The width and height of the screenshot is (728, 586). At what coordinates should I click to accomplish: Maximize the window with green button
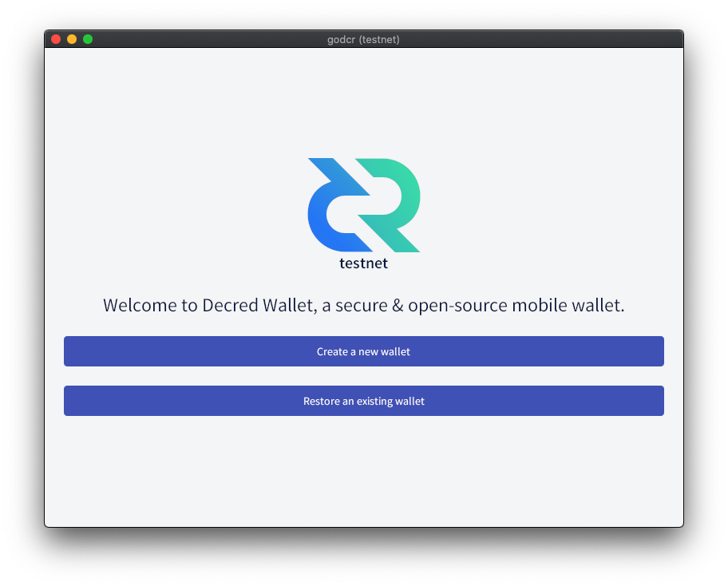[x=88, y=39]
